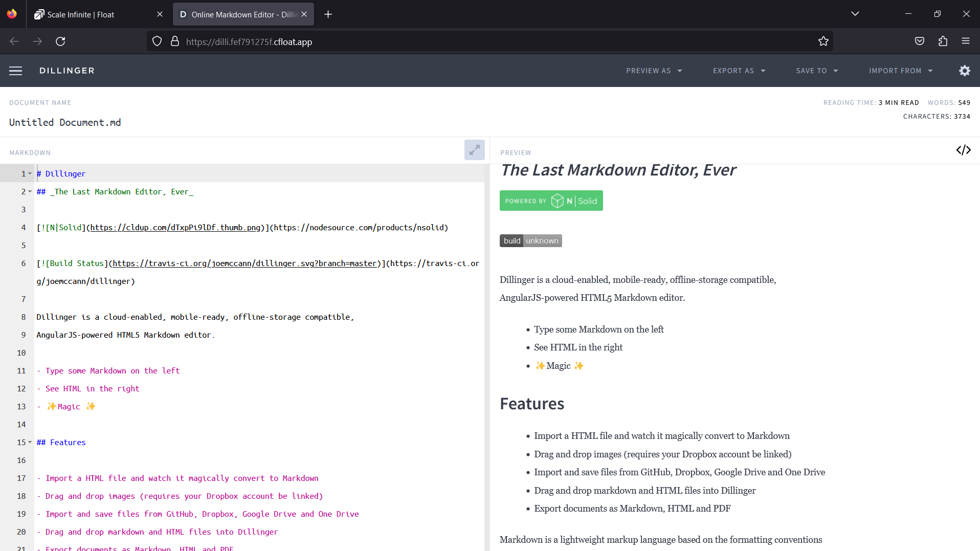List all tabs dropdown arrow

point(855,14)
